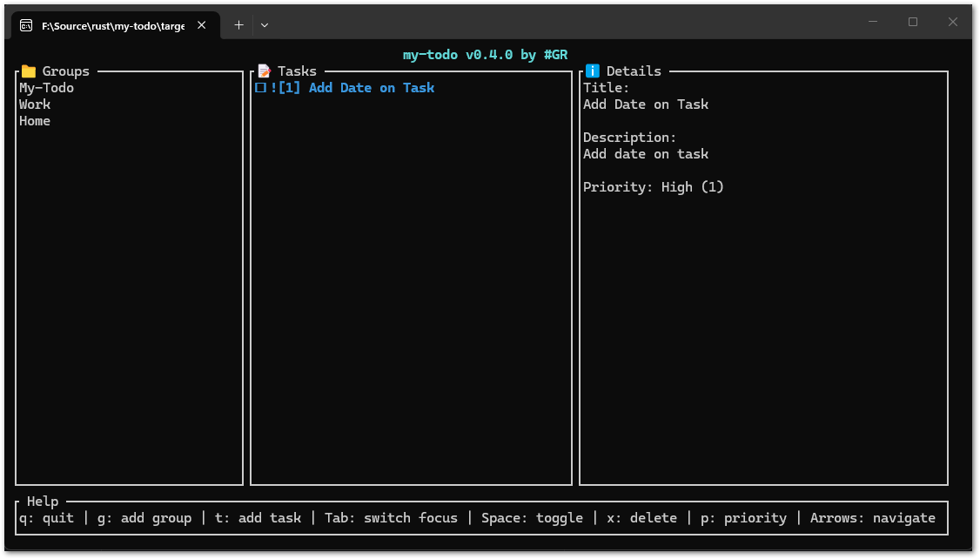Expand the Work group
This screenshot has width=980, height=559.
(35, 104)
